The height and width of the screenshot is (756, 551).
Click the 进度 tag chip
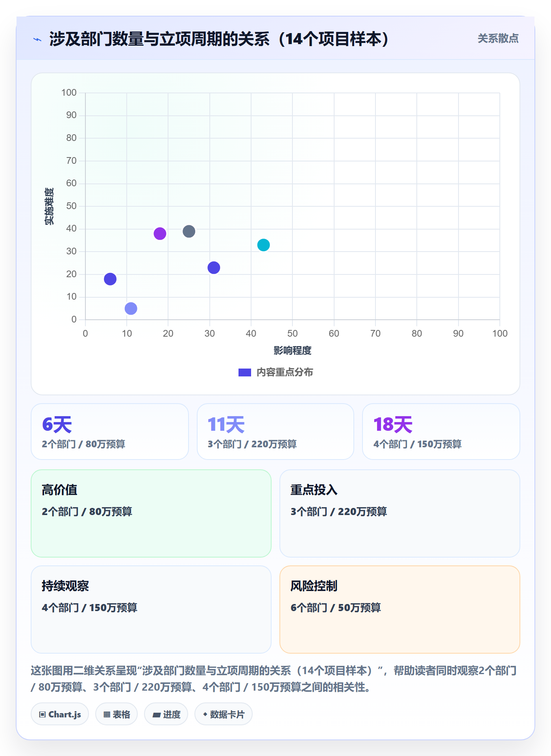(x=166, y=714)
